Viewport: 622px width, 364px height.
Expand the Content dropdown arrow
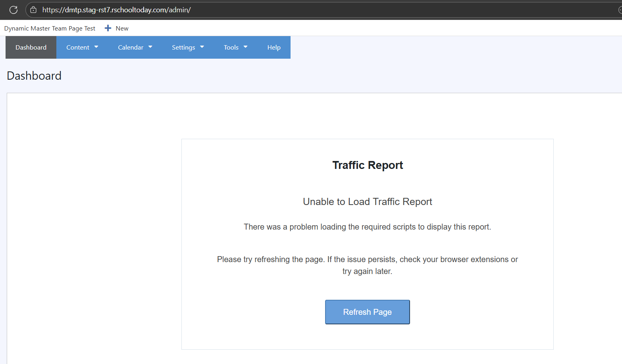coord(96,47)
